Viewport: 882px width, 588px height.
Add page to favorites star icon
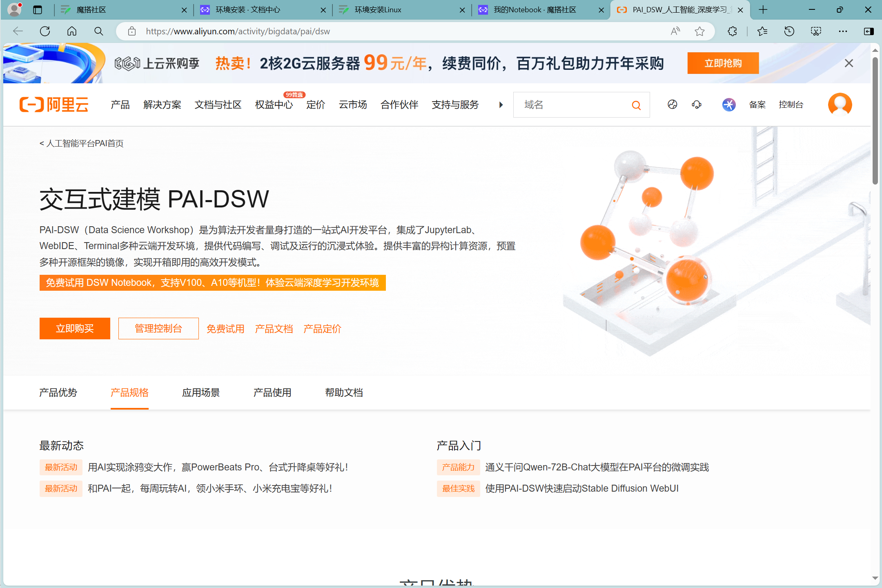(699, 31)
